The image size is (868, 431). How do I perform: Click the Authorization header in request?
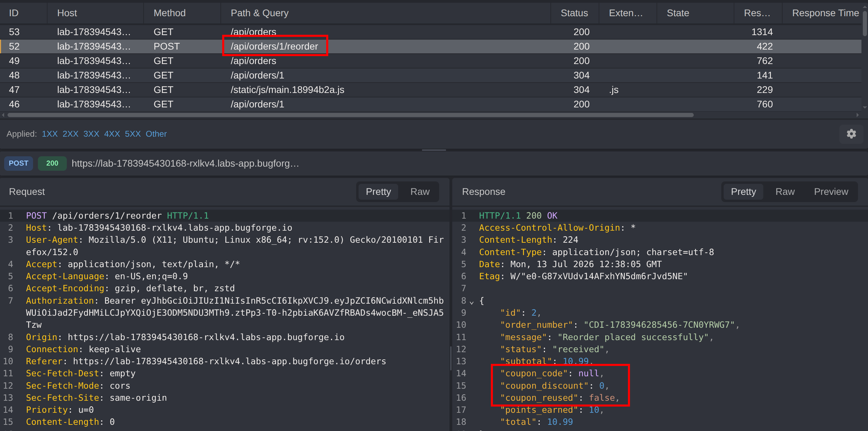click(235, 313)
